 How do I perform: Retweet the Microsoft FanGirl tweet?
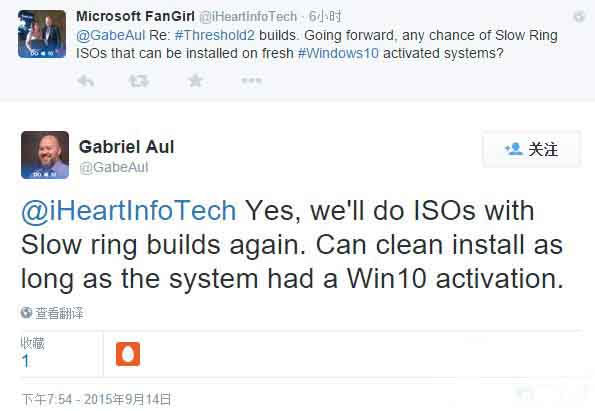(139, 80)
